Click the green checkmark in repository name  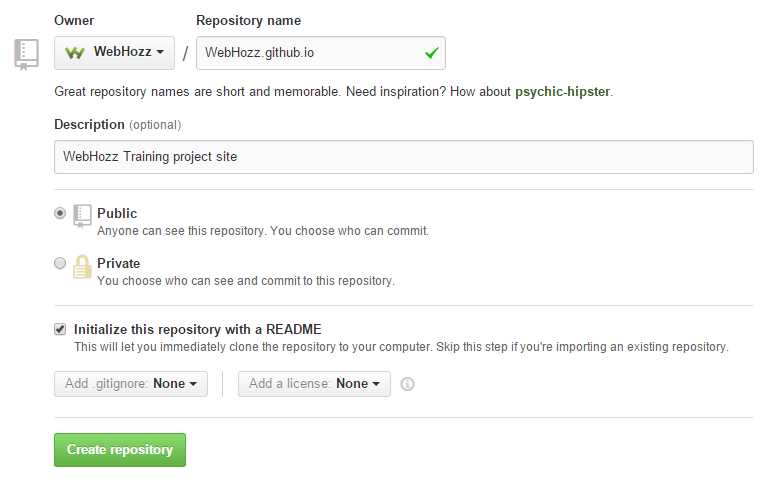(432, 53)
